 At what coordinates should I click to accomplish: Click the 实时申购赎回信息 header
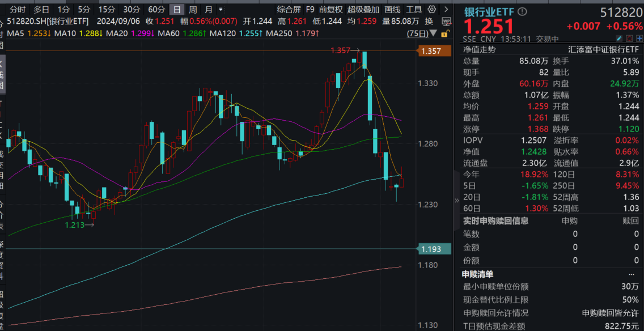(x=495, y=221)
